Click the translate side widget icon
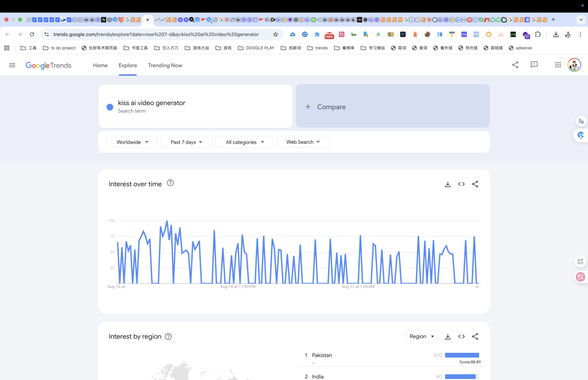The width and height of the screenshot is (588, 380). point(581,121)
